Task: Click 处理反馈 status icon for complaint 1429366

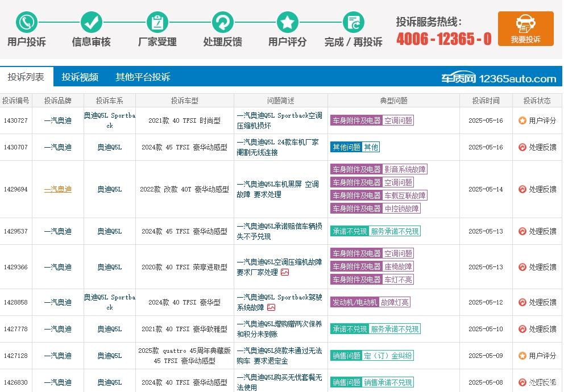Action: pos(522,267)
